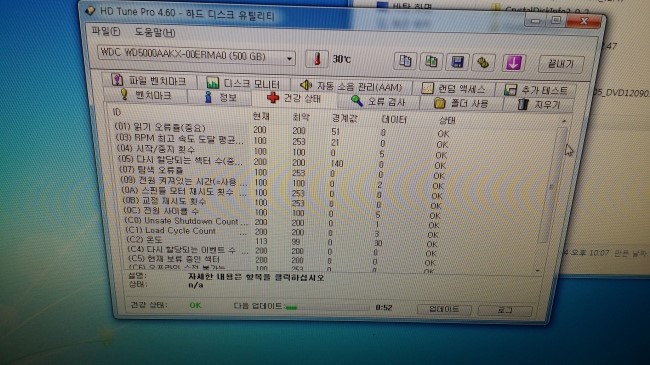
Task: Click the copy screenshot to clipboard icon
Action: click(431, 62)
